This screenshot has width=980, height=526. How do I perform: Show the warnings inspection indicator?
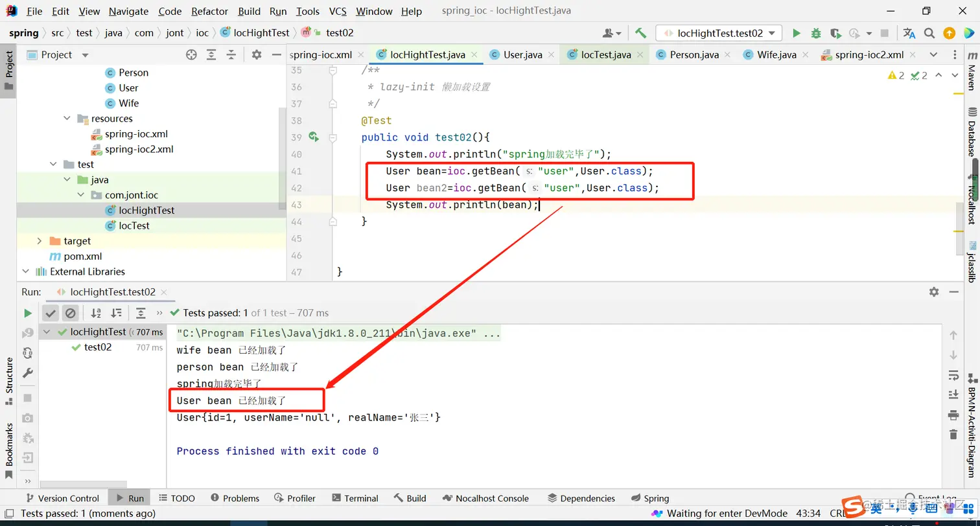[896, 76]
